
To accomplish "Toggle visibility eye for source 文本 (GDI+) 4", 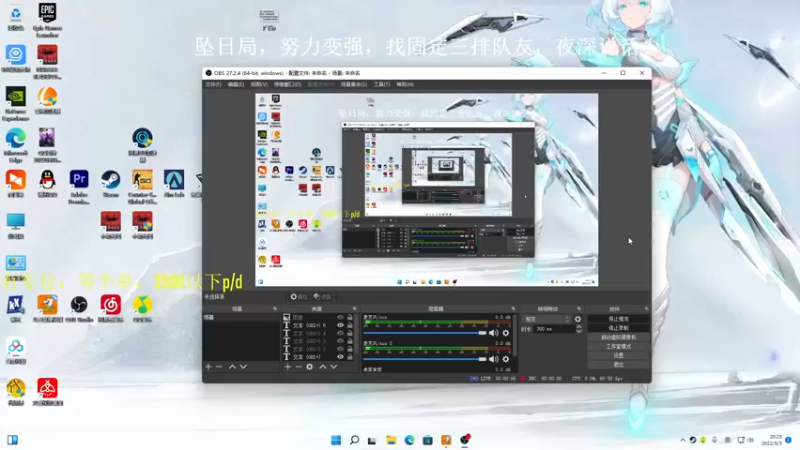I will point(340,333).
